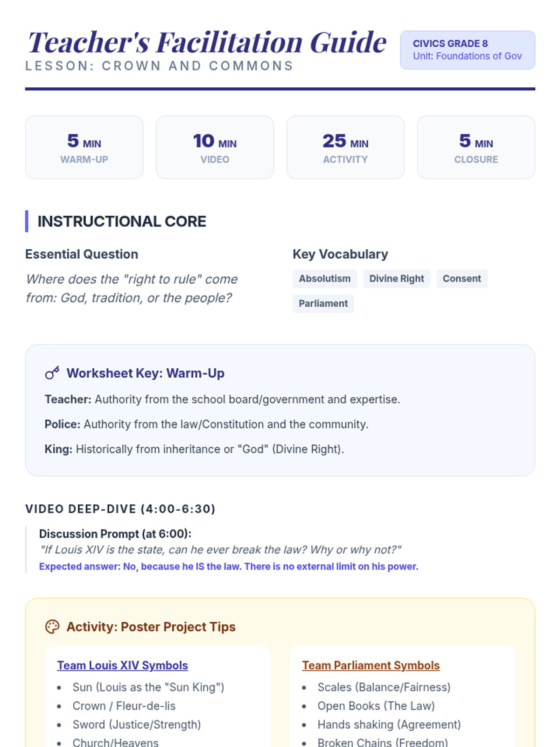Click the Video Deep-Dive heading
The width and height of the screenshot is (560, 747).
pyautogui.click(x=120, y=509)
